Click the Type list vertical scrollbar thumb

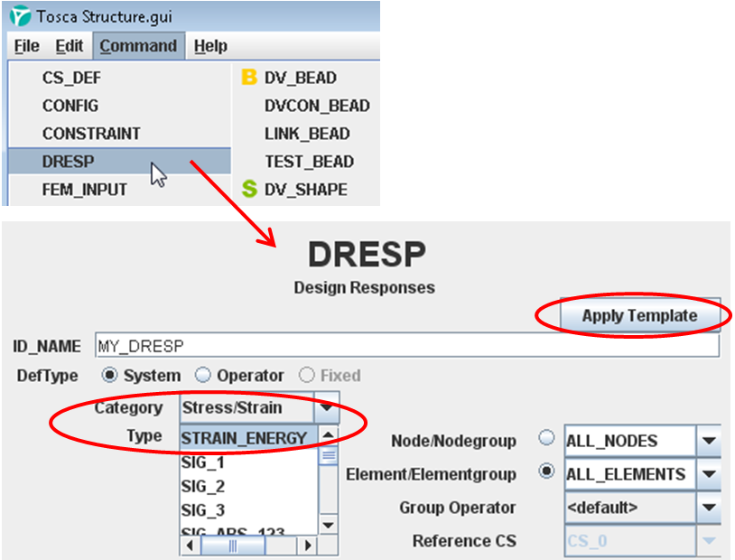tap(328, 455)
